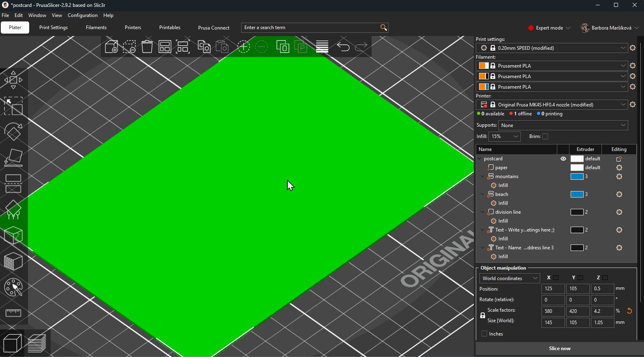The image size is (644, 357).
Task: Select the Place on face tool
Action: click(x=13, y=158)
